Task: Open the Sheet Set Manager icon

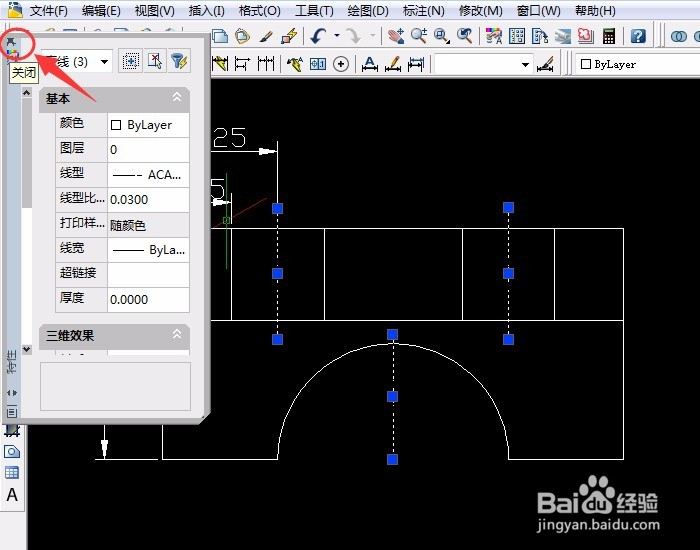Action: click(x=562, y=36)
